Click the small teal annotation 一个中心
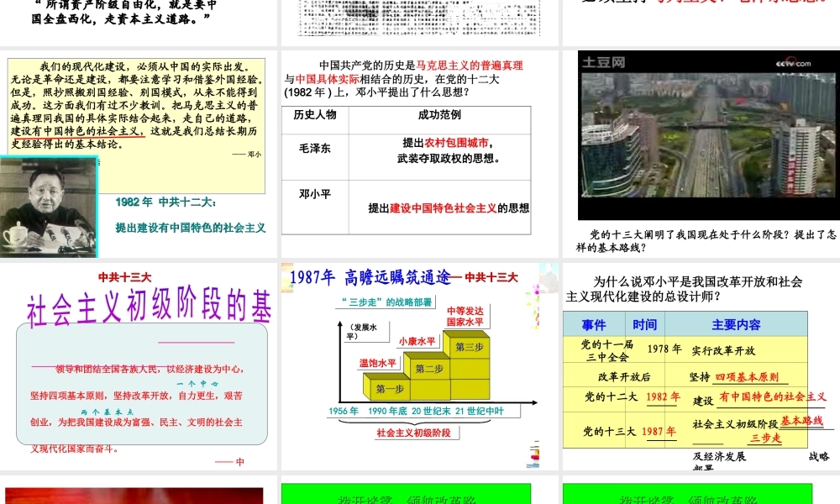 coord(197,384)
